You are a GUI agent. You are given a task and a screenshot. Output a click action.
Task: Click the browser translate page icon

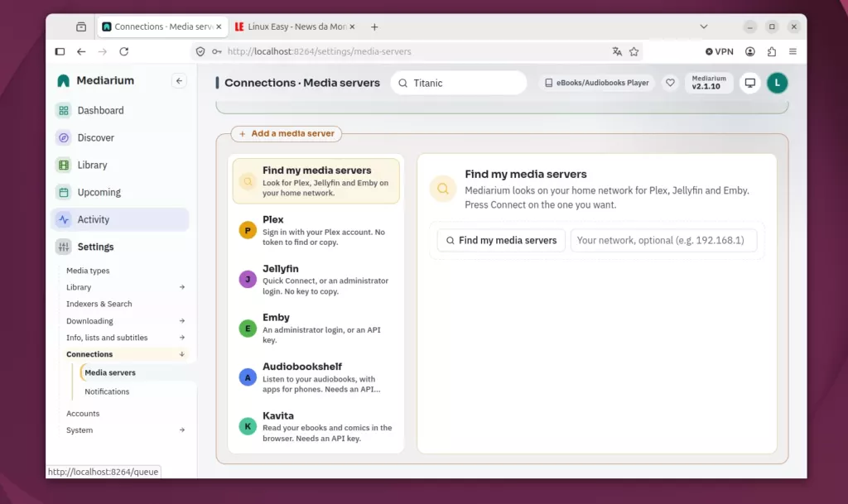(617, 52)
